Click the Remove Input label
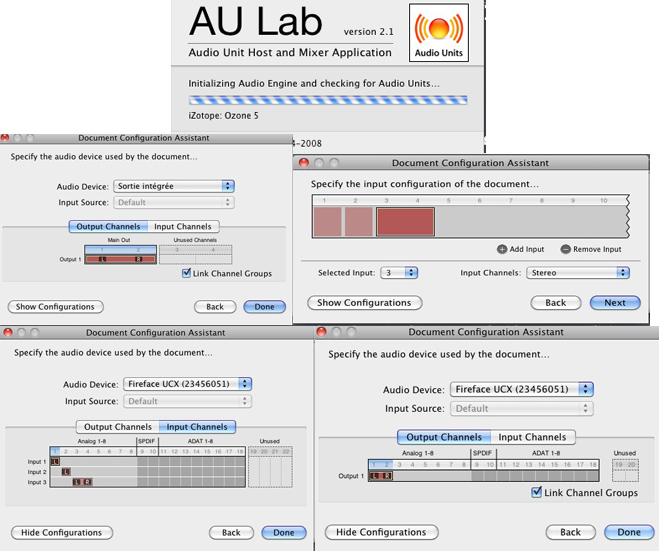The height and width of the screenshot is (552, 659). [597, 249]
